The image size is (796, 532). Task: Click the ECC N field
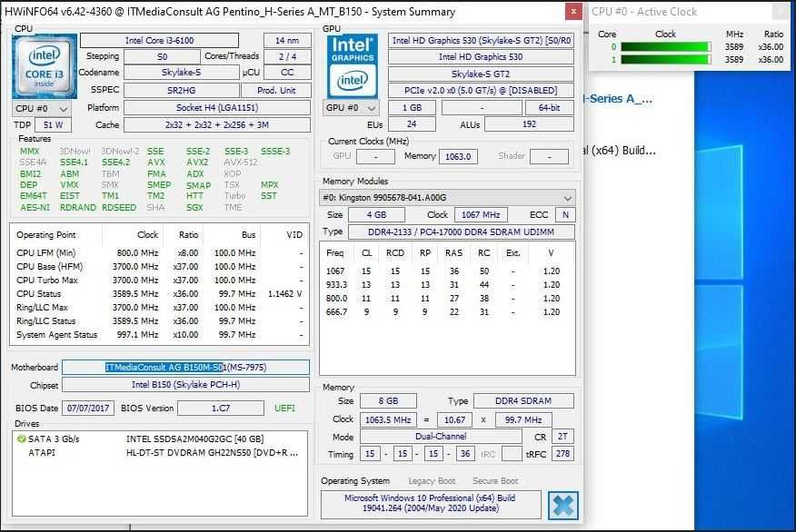[565, 215]
